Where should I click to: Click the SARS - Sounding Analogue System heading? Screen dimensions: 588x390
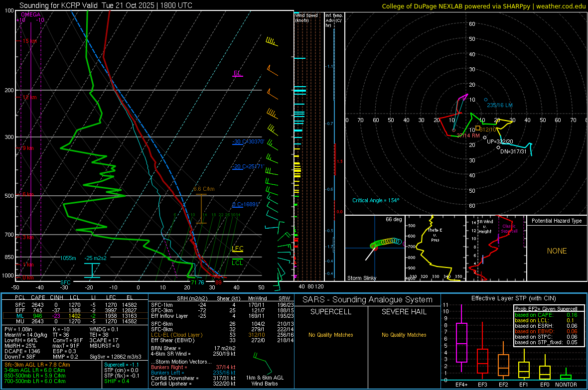click(x=368, y=300)
